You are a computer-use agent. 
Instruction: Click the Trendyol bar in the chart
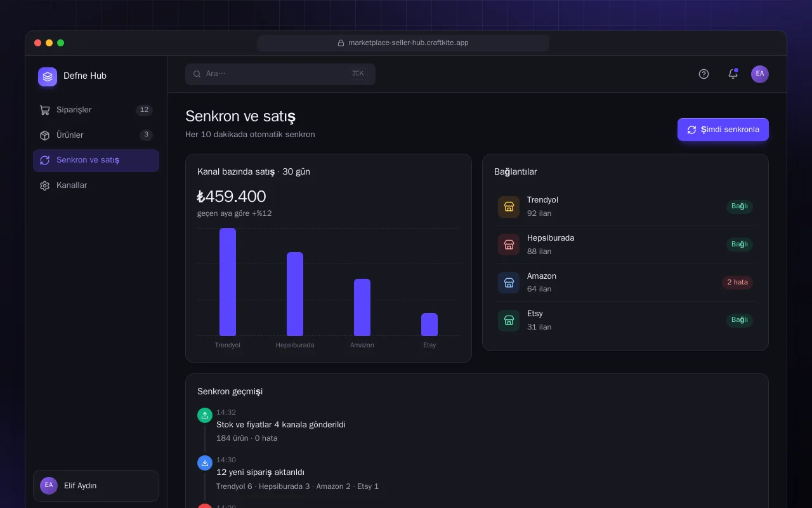(228, 282)
